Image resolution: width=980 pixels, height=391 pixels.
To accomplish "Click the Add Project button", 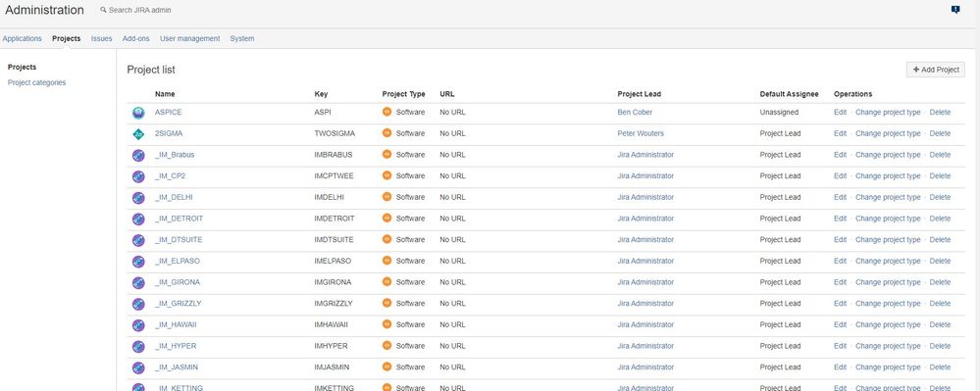I will click(x=935, y=70).
